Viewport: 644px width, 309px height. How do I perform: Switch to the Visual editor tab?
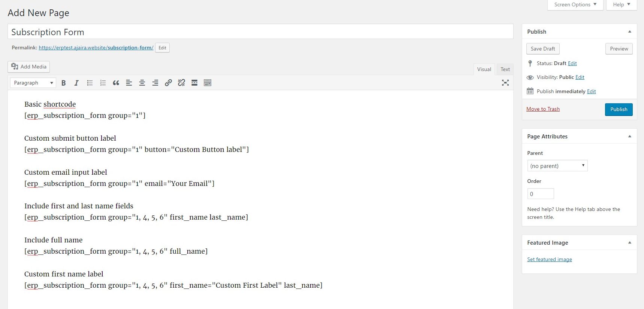click(x=484, y=70)
